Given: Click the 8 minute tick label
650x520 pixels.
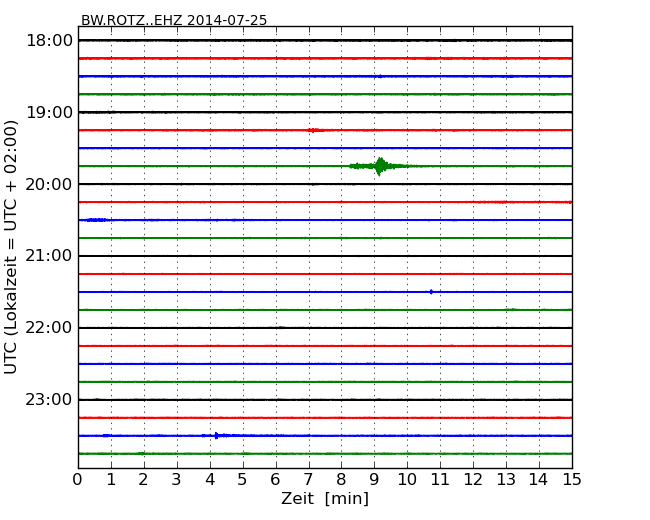Looking at the screenshot, I should (341, 480).
